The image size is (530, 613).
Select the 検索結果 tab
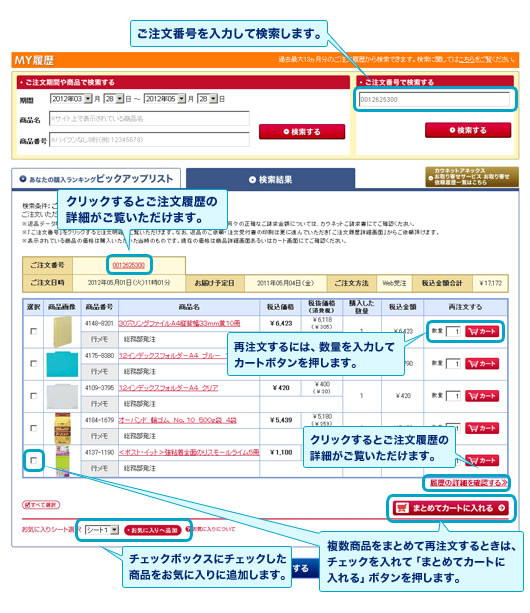[x=270, y=179]
